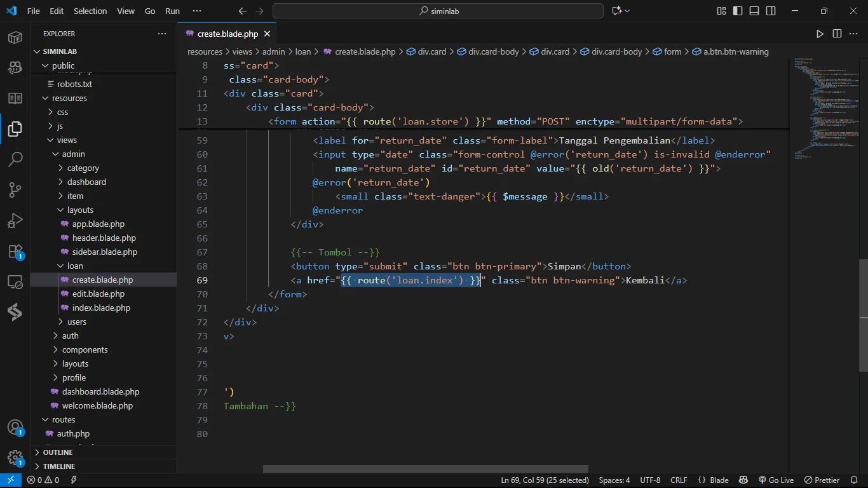Screen dimensions: 868x488
Task: Toggle the Primary Side Bar visibility
Action: (738, 11)
